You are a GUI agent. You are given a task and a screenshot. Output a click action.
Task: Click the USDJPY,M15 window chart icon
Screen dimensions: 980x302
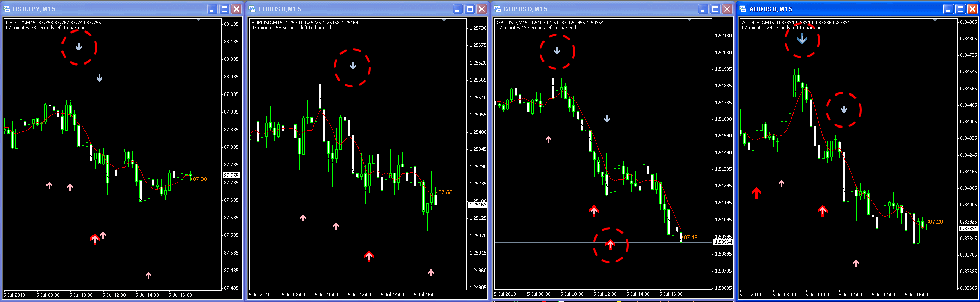click(x=7, y=9)
